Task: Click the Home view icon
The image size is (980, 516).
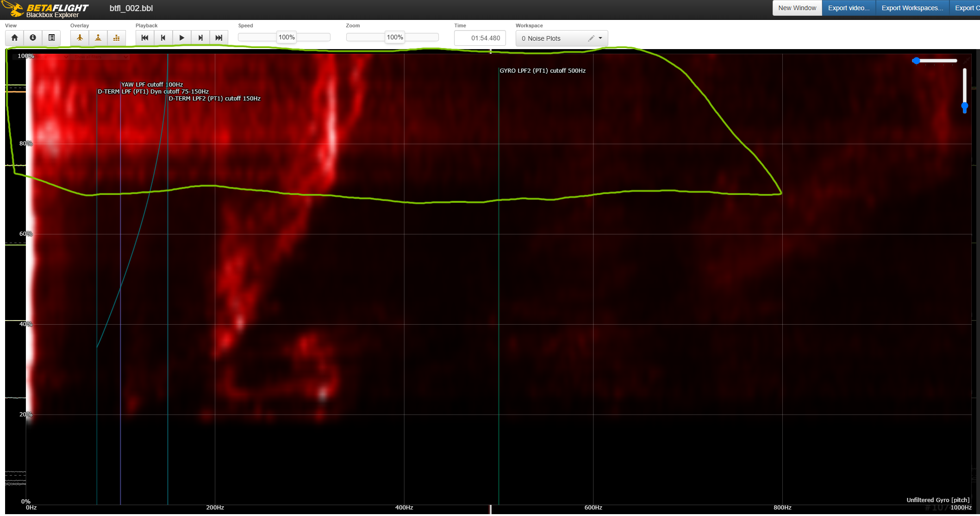Action: pos(14,38)
